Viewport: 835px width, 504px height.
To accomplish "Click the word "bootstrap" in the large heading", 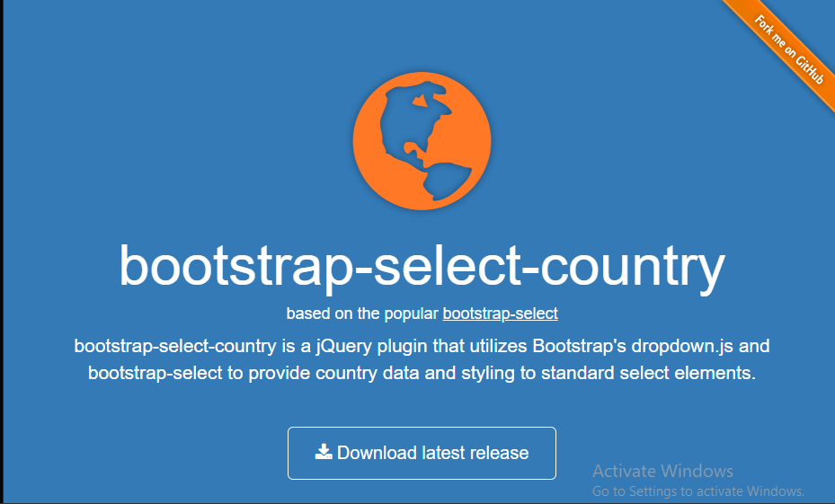I will [235, 266].
